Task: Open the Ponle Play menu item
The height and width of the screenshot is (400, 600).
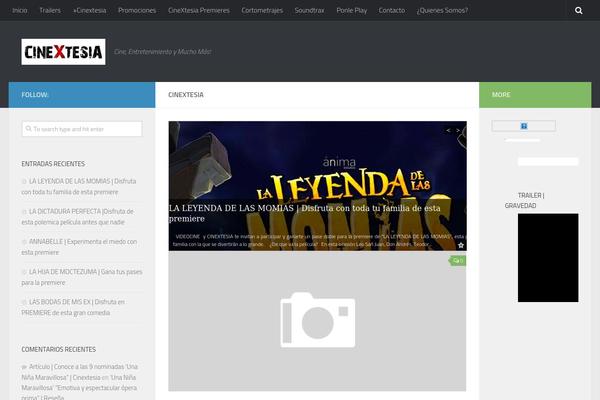Action: (x=352, y=10)
